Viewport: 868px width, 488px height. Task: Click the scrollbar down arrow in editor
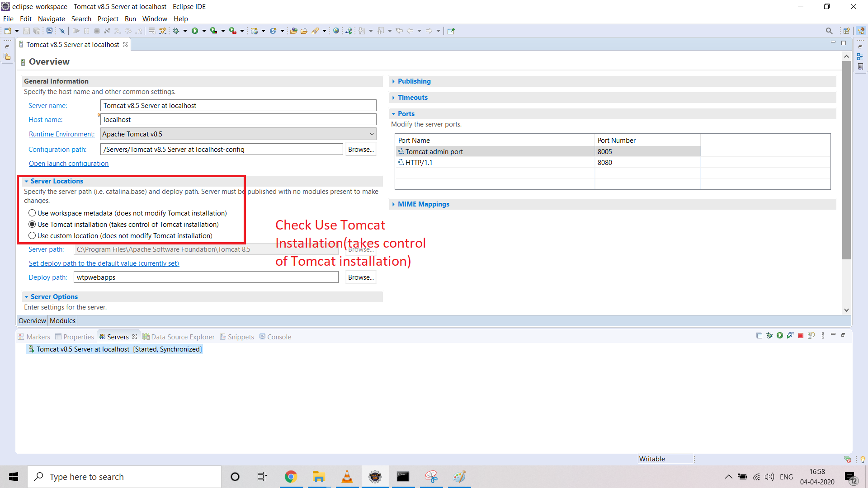846,310
